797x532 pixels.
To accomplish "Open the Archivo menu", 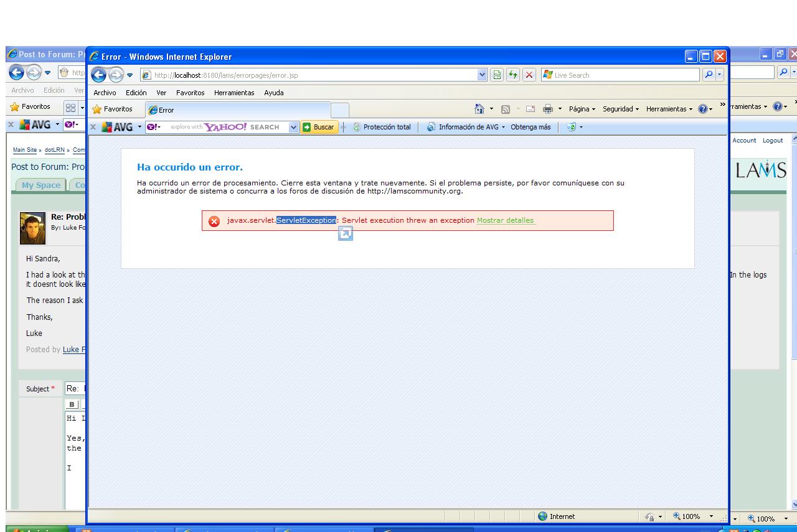I will 105,93.
